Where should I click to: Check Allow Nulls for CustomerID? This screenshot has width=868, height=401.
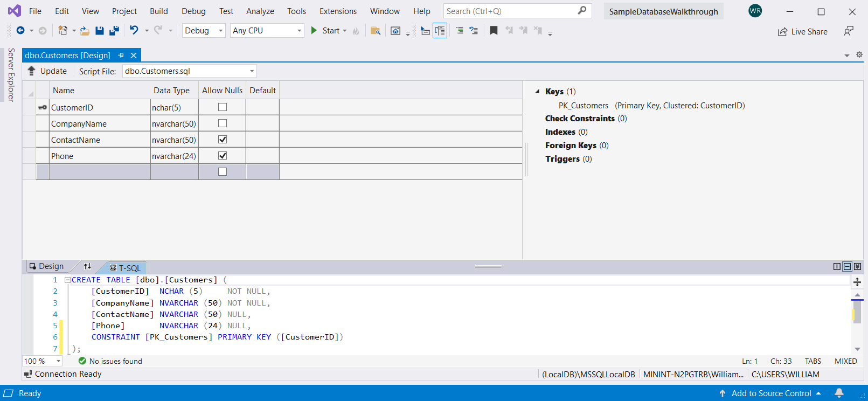pyautogui.click(x=223, y=107)
